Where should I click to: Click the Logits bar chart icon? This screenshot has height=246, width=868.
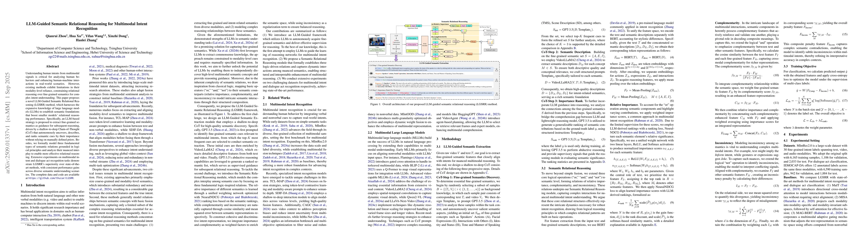pyautogui.click(x=491, y=42)
